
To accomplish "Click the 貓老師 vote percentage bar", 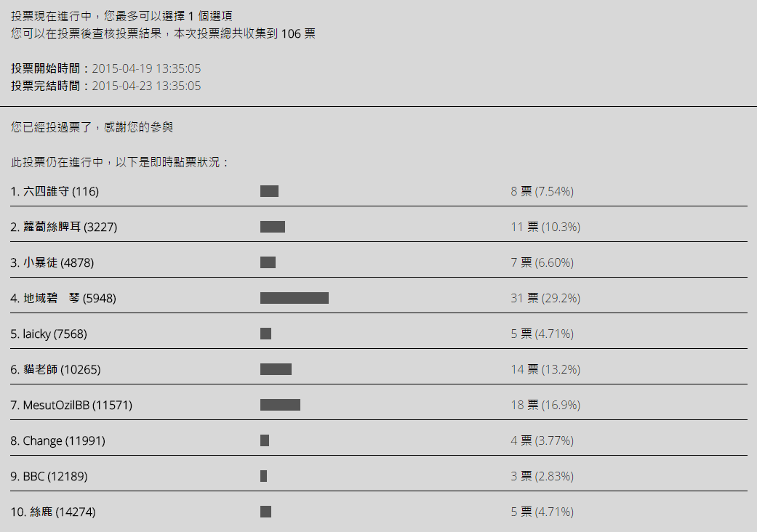I will pos(276,369).
